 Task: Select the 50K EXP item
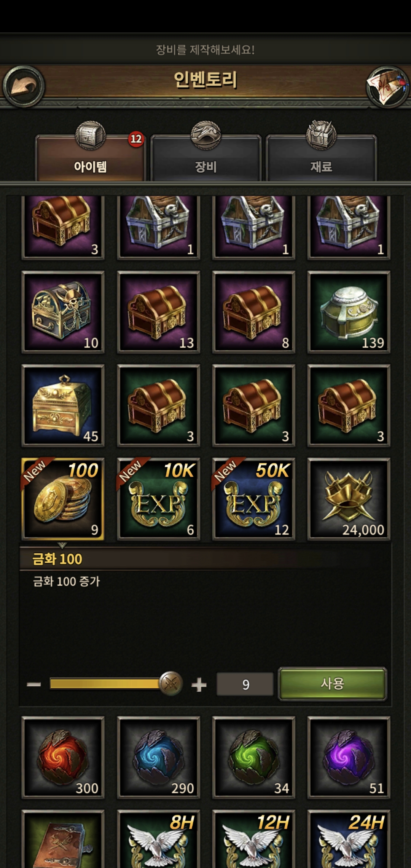(253, 499)
